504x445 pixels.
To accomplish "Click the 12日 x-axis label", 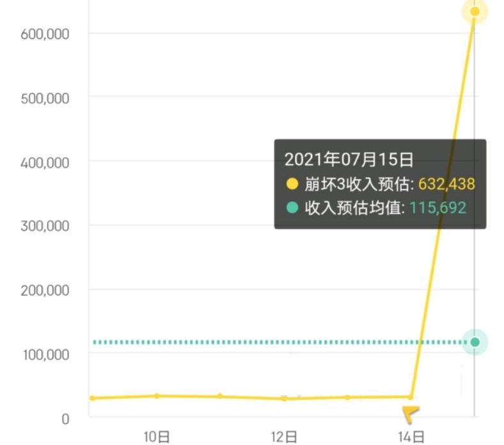I will pyautogui.click(x=284, y=437).
